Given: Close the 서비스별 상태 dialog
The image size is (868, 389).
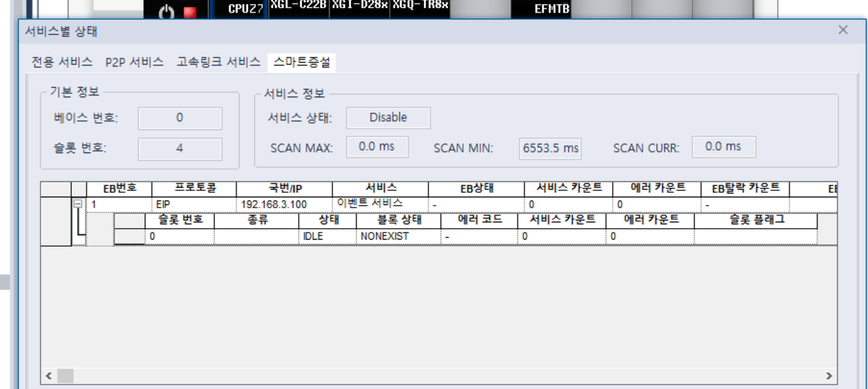Looking at the screenshot, I should (843, 30).
